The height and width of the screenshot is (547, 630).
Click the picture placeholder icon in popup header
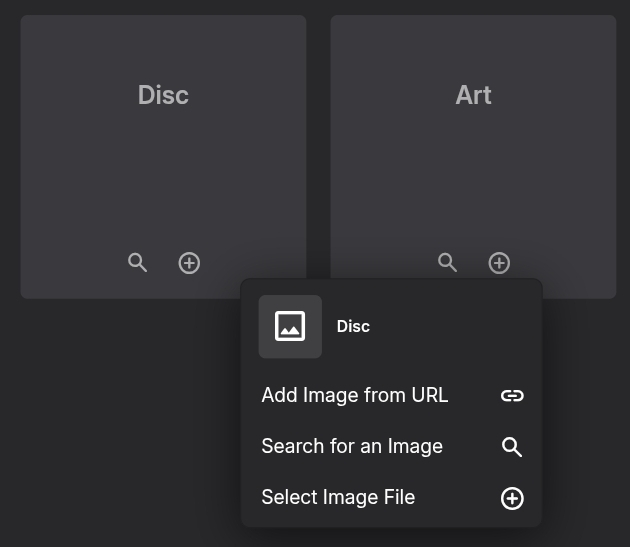pos(290,326)
